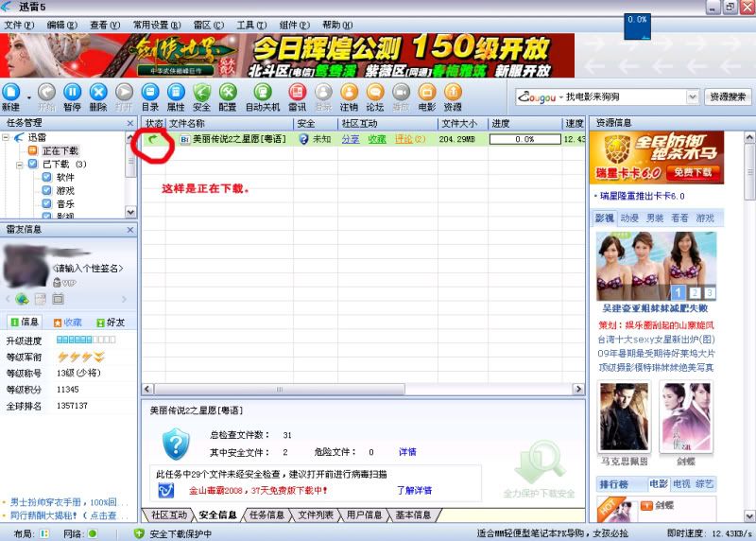The width and height of the screenshot is (756, 541).
Task: Close the 任务管理 panel
Action: point(130,123)
